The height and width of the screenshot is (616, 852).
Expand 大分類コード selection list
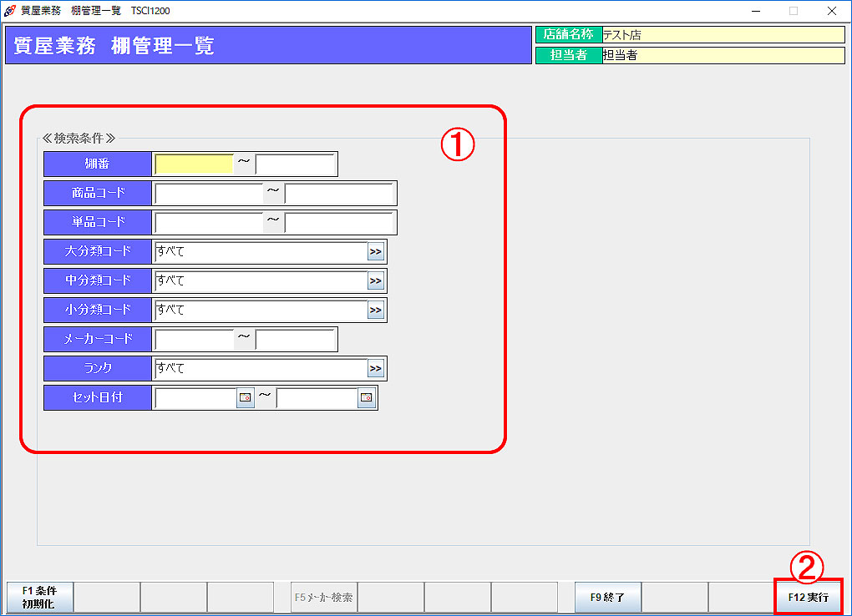(x=376, y=251)
